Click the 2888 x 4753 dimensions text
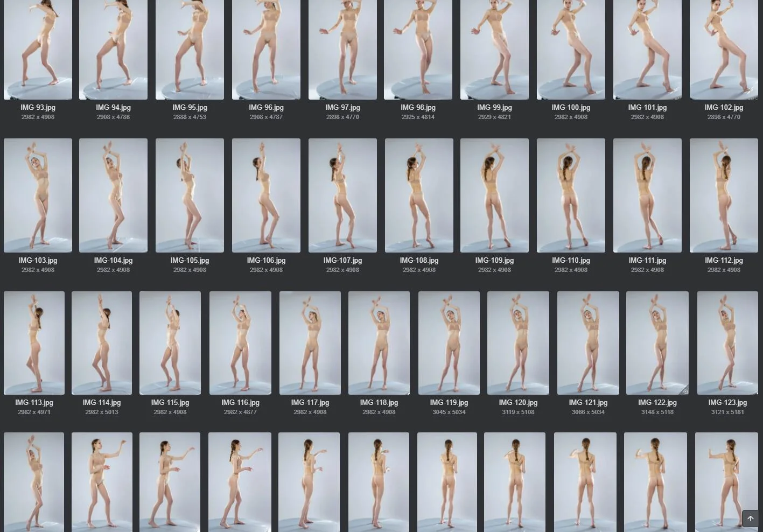 [190, 117]
